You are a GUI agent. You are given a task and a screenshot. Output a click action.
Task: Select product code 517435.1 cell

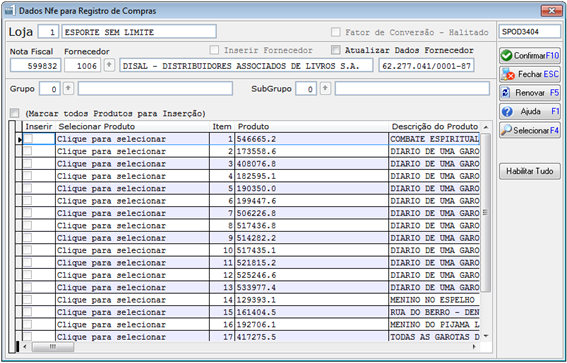click(312, 250)
